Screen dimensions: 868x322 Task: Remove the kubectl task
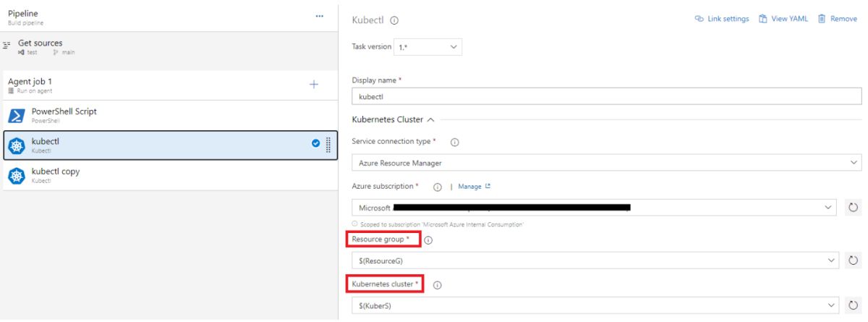click(x=838, y=19)
